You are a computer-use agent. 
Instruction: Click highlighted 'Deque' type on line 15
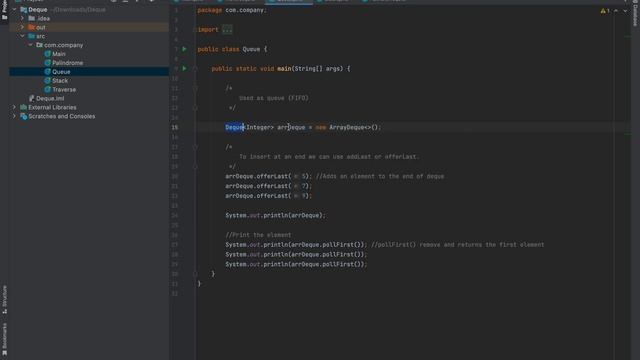pos(234,127)
